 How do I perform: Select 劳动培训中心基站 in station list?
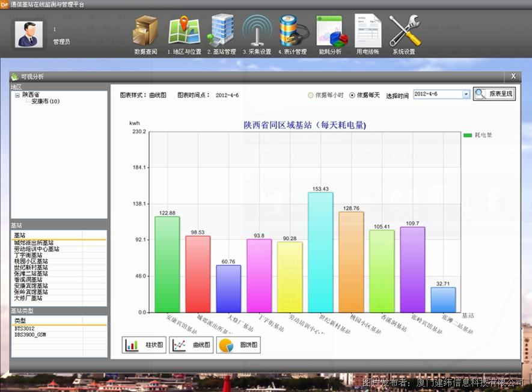(x=36, y=249)
